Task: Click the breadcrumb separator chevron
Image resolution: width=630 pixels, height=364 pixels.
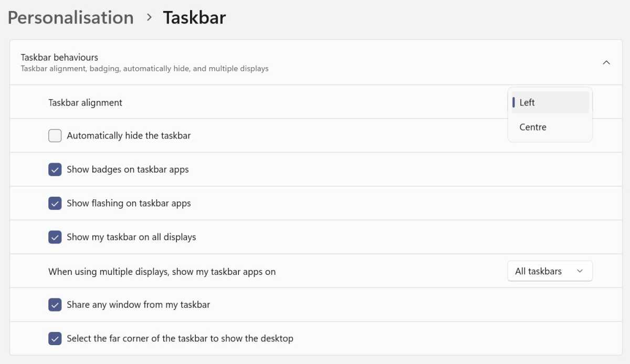Action: (x=149, y=17)
